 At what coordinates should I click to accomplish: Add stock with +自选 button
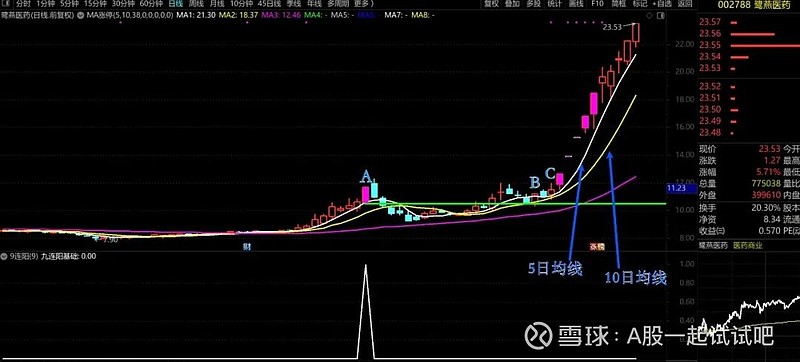[x=663, y=4]
